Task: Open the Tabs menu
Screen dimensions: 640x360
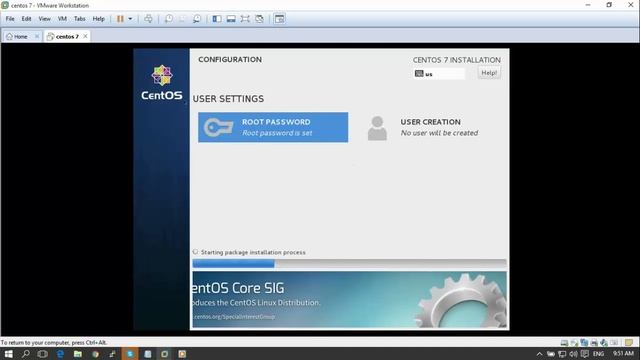Action: click(x=80, y=19)
